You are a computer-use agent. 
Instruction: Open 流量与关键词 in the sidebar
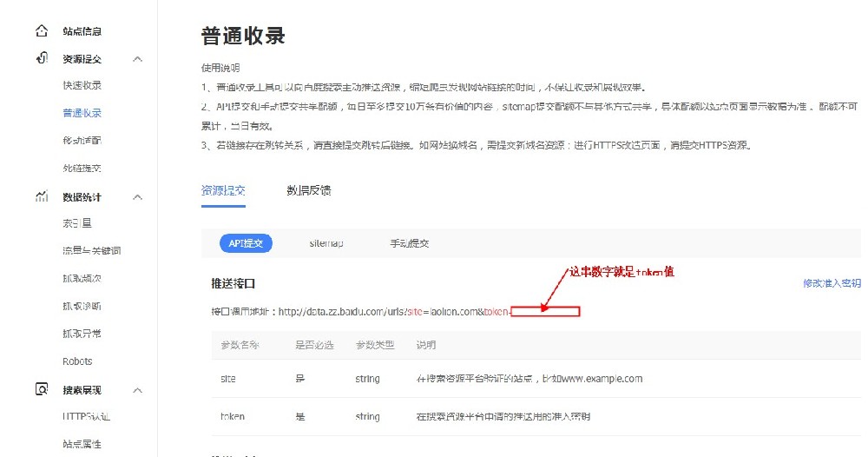point(91,251)
